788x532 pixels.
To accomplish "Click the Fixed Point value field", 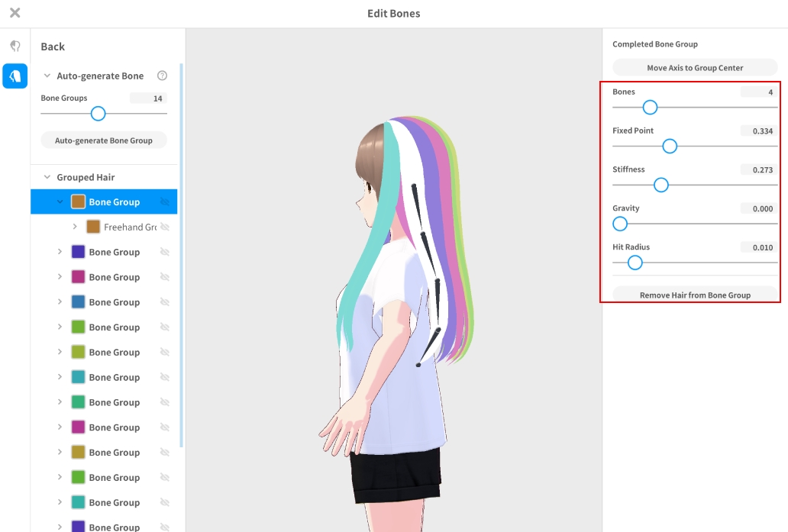I will pos(758,131).
